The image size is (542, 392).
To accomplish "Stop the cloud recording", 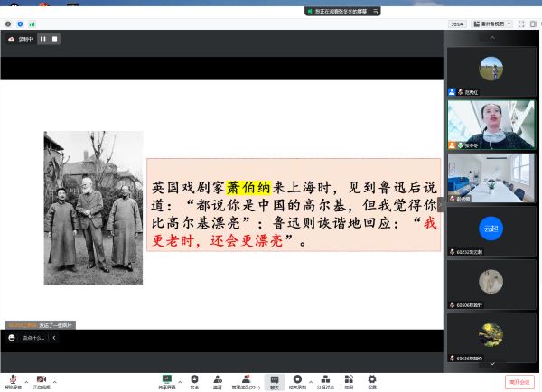I will (x=54, y=39).
